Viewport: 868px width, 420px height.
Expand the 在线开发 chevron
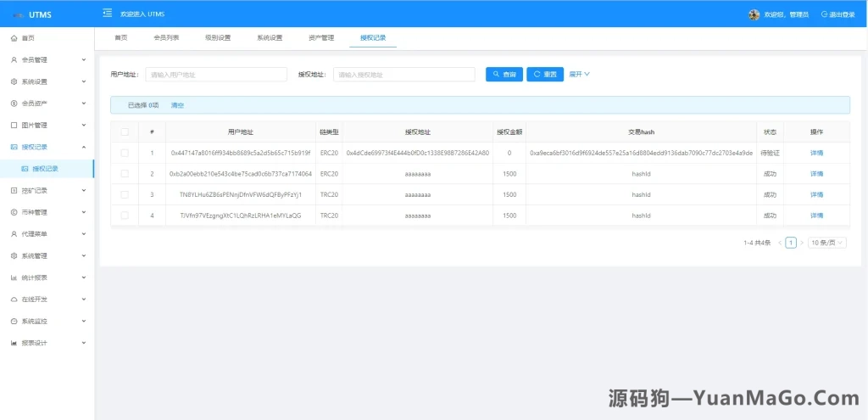84,300
